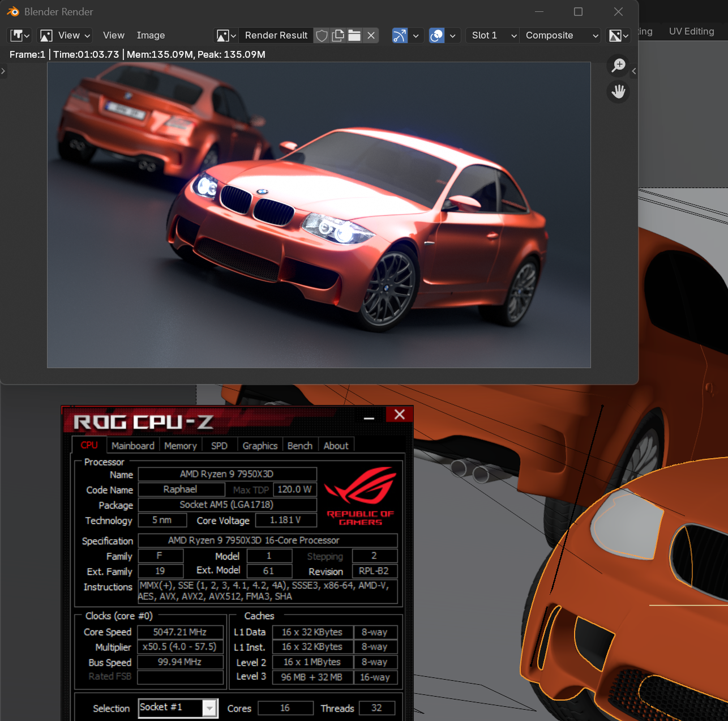Click the 1.181 V core voltage value
728x721 pixels.
click(x=285, y=520)
